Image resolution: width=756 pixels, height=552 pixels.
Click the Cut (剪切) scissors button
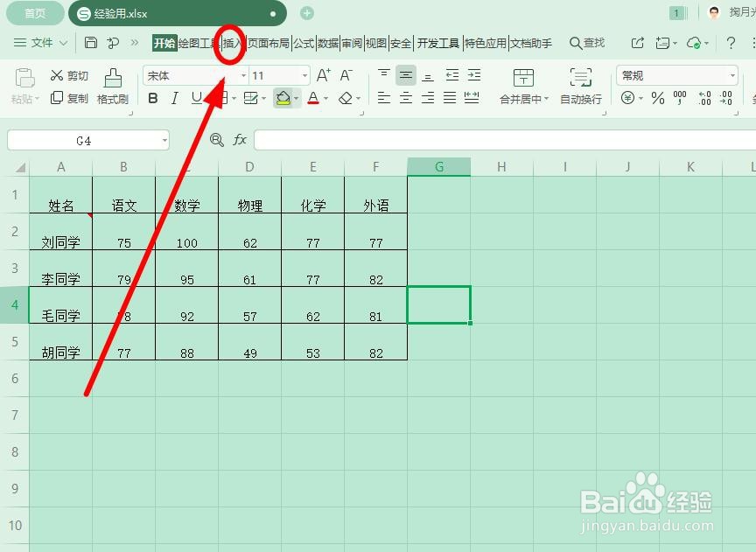(x=69, y=75)
